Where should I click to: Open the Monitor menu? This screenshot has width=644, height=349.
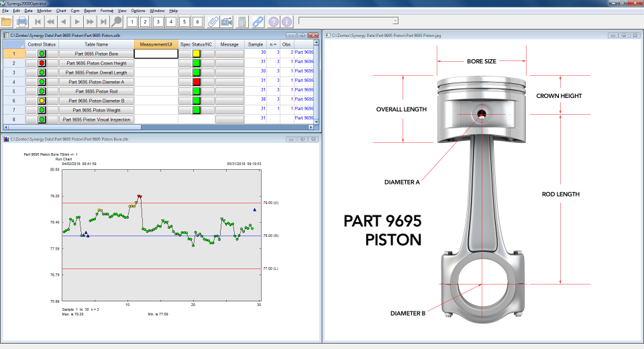click(44, 11)
